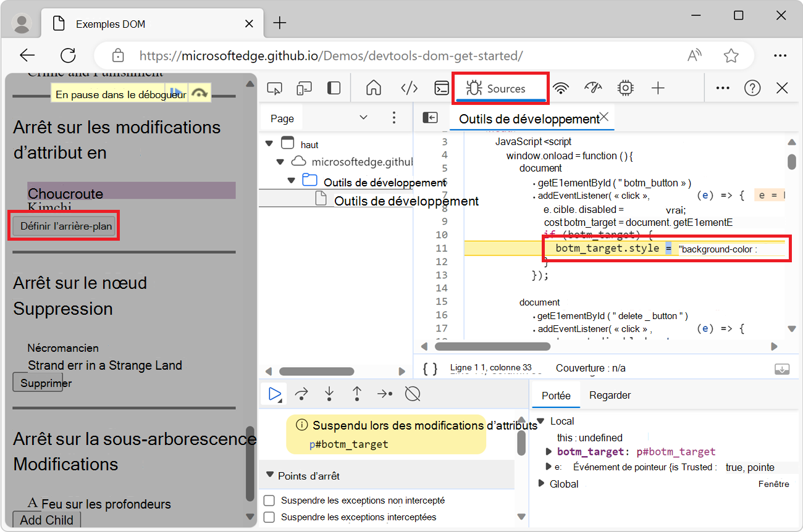
Task: Open the Performance panel
Action: [x=593, y=88]
